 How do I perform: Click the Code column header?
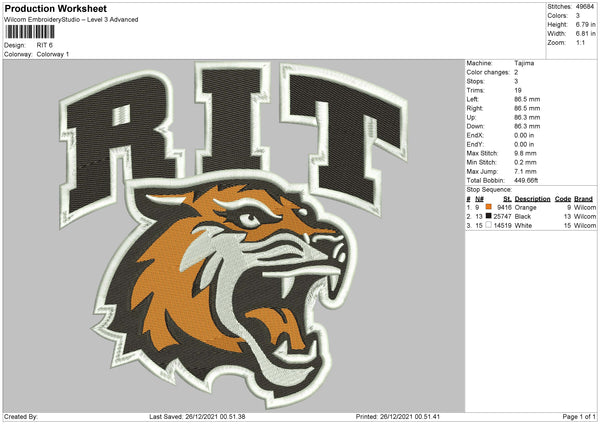click(563, 199)
